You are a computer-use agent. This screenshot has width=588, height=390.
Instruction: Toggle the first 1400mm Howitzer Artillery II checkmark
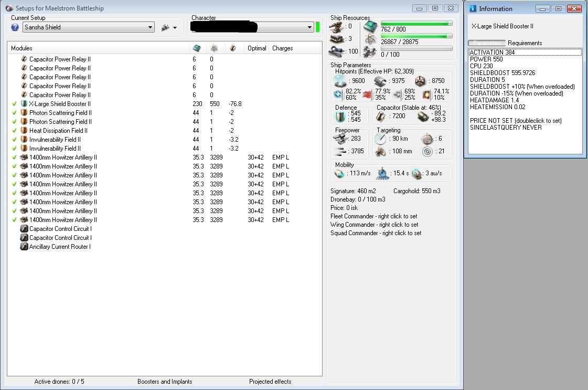click(14, 157)
